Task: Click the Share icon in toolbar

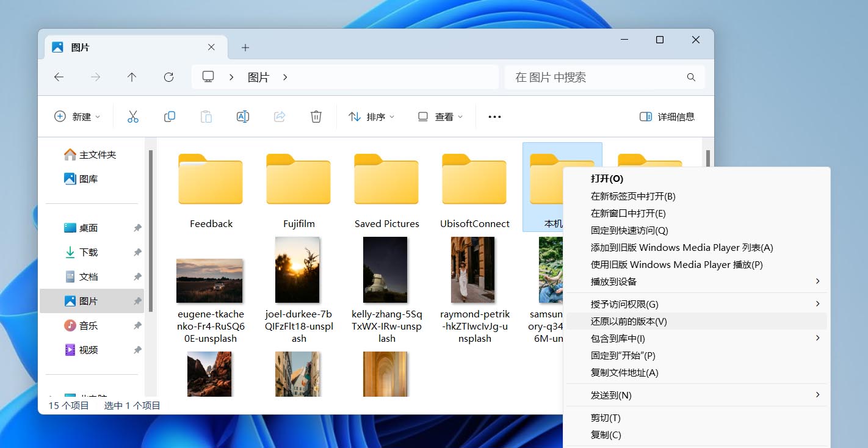Action: (x=280, y=117)
